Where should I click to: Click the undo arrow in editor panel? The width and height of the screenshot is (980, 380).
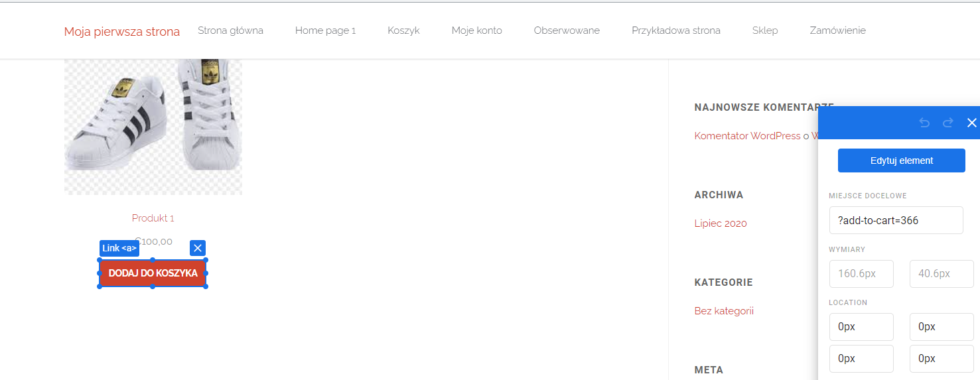point(924,123)
